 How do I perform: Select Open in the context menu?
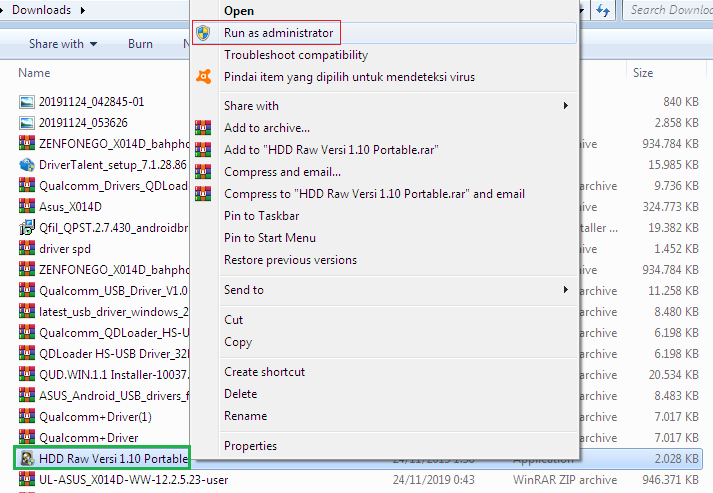(x=239, y=11)
